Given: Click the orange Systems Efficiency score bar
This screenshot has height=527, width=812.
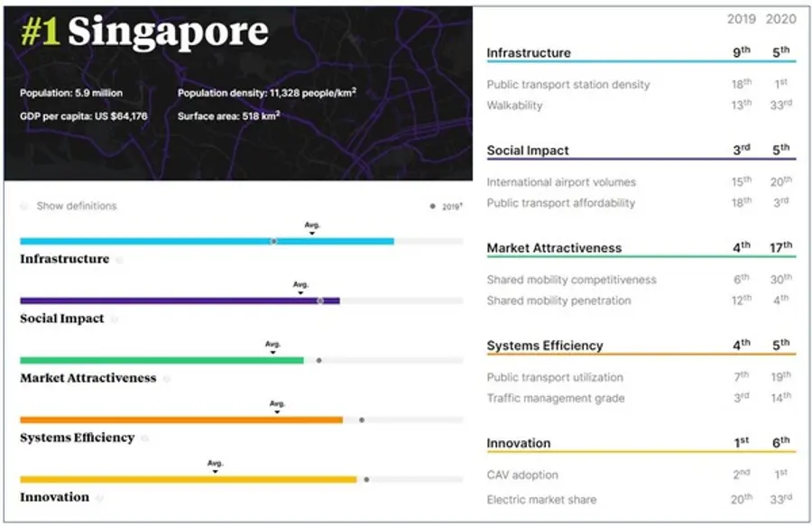Looking at the screenshot, I should pyautogui.click(x=181, y=420).
